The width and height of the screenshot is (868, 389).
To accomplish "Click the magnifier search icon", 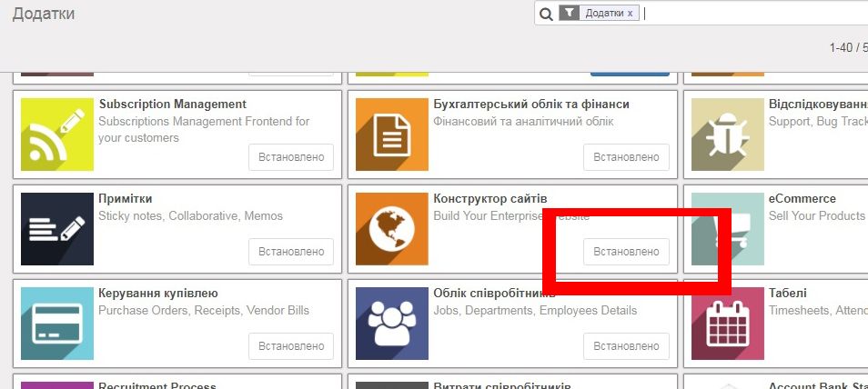I will [x=546, y=14].
